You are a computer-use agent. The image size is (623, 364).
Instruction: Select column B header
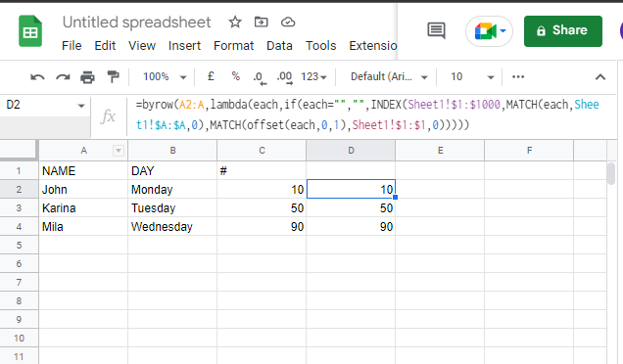coord(172,151)
